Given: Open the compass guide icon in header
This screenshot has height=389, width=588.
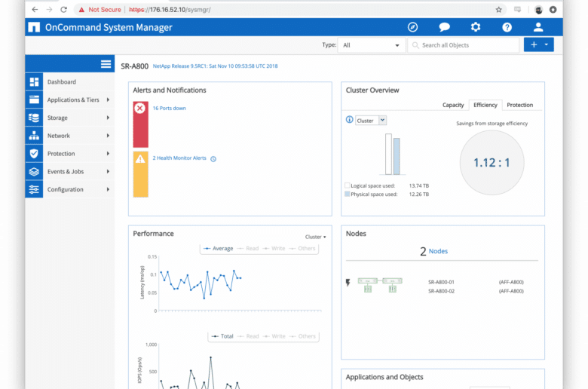Looking at the screenshot, I should tap(412, 27).
